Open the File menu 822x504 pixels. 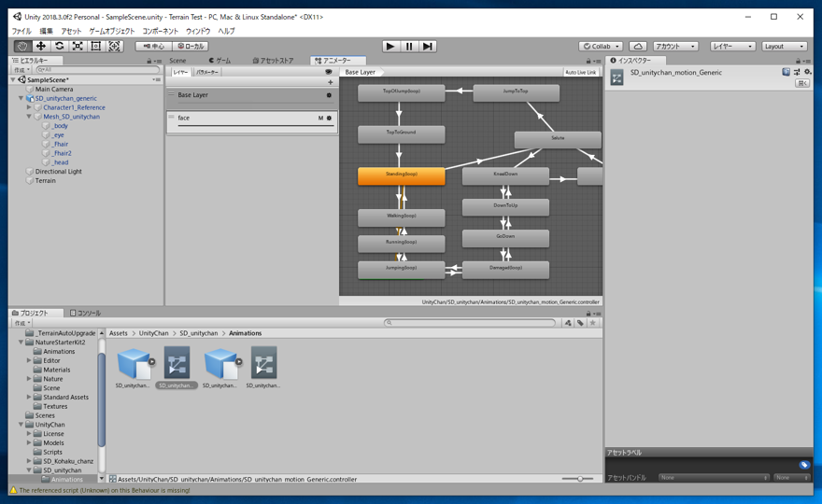(x=21, y=31)
